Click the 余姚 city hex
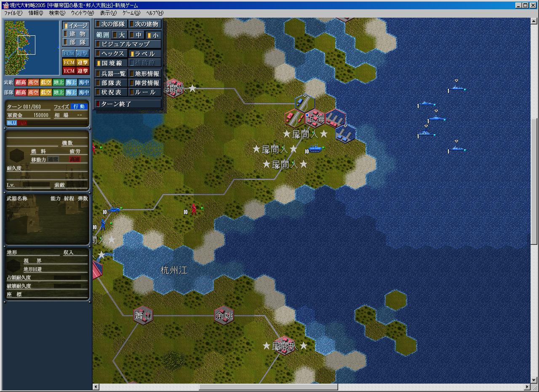The image size is (539, 392). 224,315
